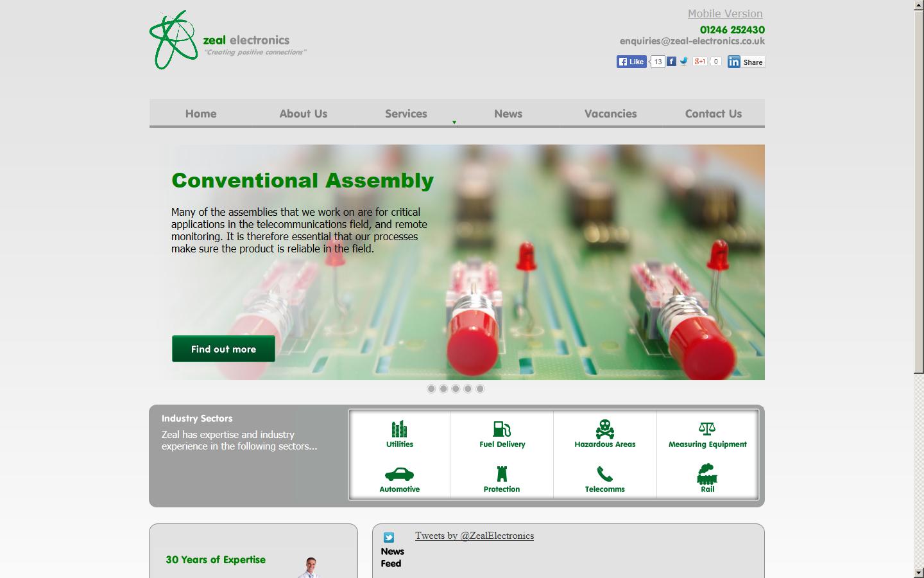Open the Fuel Delivery sector icon
The width and height of the screenshot is (924, 578).
[502, 429]
